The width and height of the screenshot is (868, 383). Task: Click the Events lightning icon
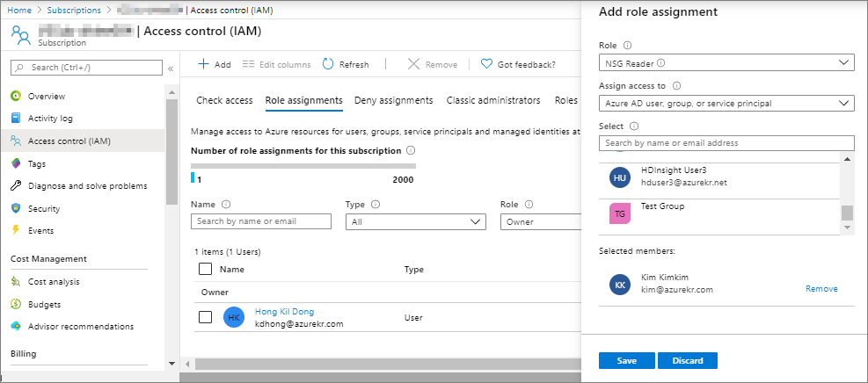[x=17, y=230]
